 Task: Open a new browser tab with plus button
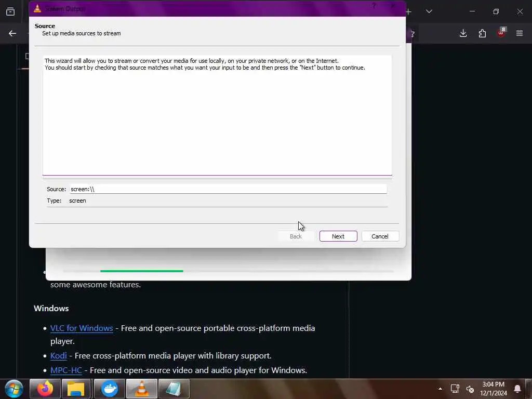(408, 12)
